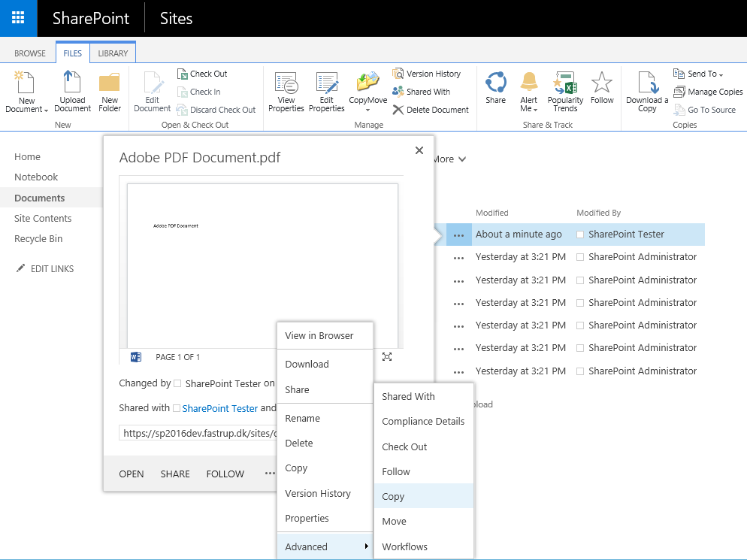Viewport: 747px width, 560px height.
Task: Click the Edit Properties ribbon icon
Action: (327, 83)
